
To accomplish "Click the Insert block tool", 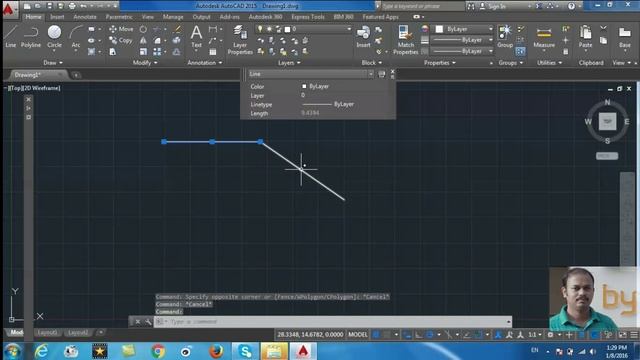I will (363, 36).
